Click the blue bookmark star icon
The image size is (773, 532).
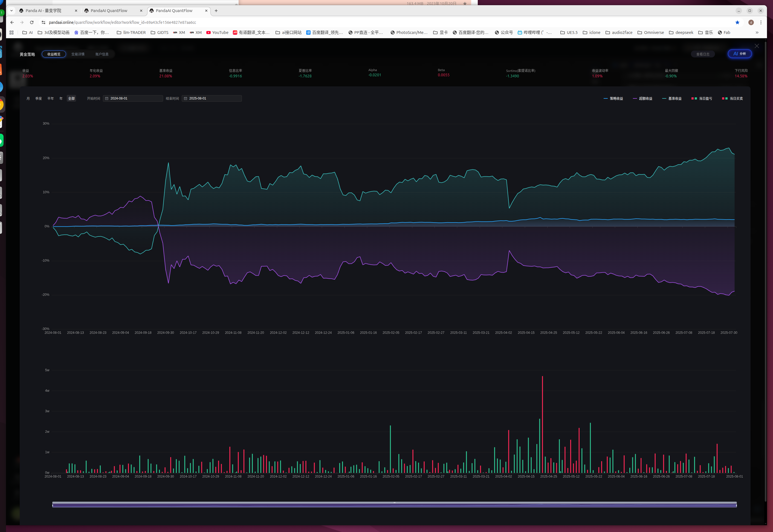pos(737,22)
